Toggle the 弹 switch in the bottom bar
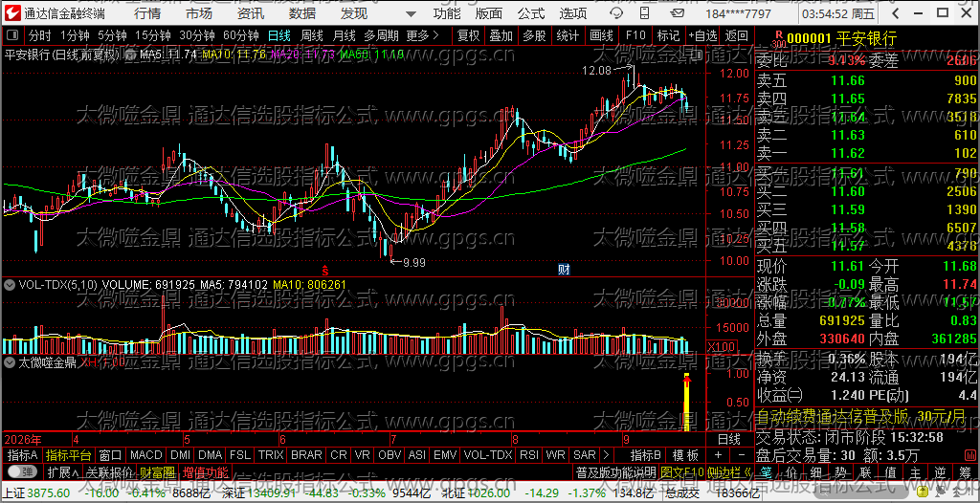 pyautogui.click(x=21, y=471)
